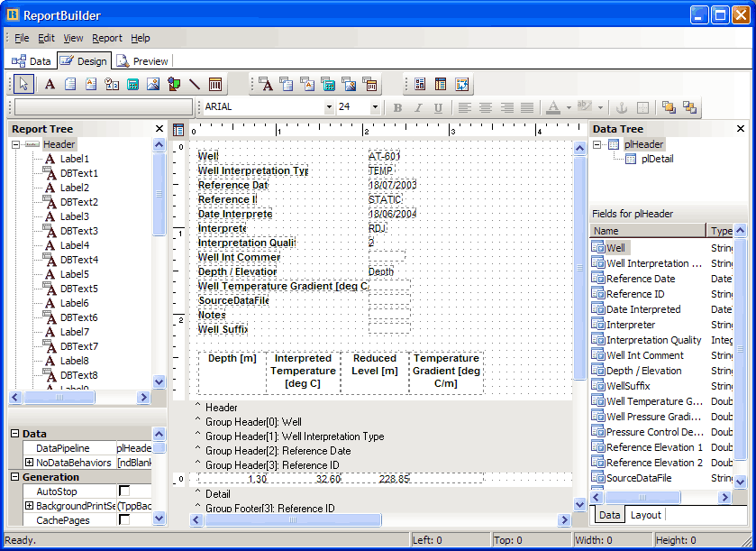Select the System Variable component tool
756x551 pixels.
point(112,84)
